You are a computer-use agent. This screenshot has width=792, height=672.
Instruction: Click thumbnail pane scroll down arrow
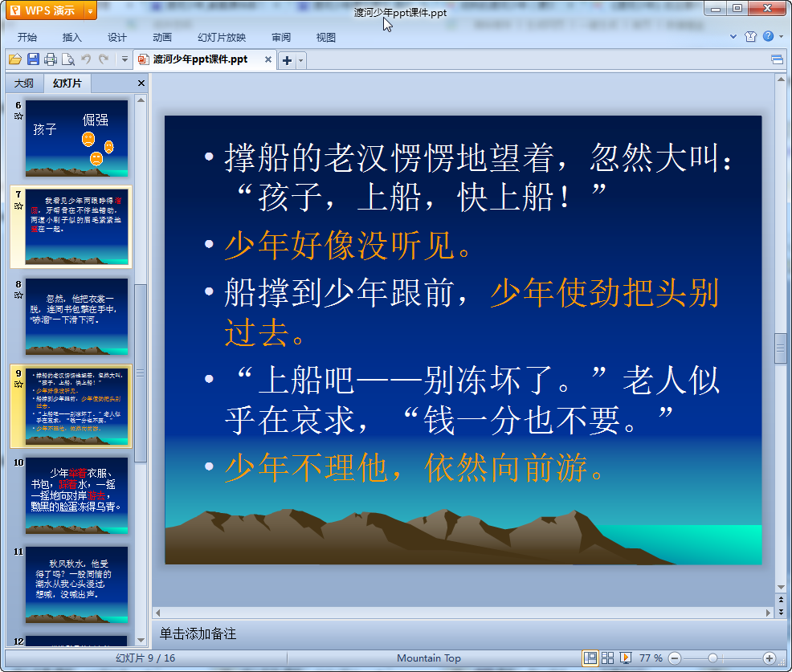(x=141, y=640)
